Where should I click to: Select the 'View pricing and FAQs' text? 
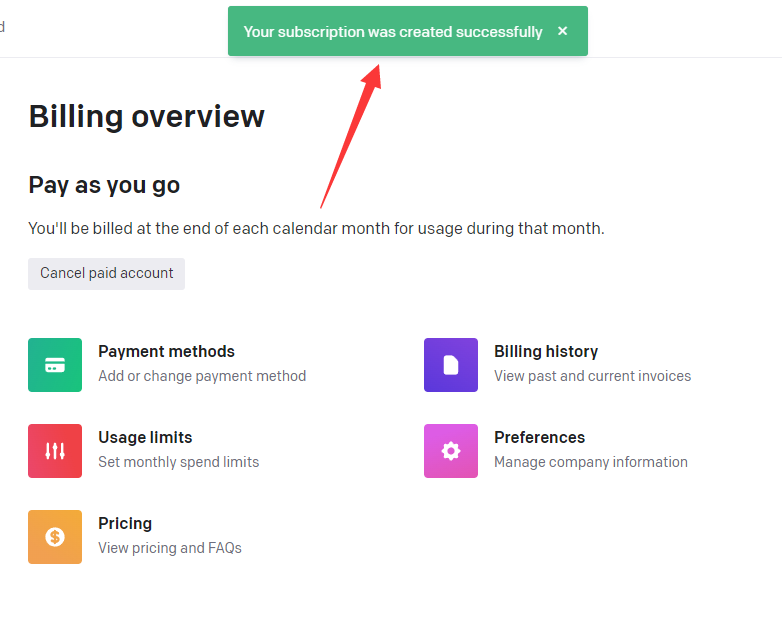point(170,548)
